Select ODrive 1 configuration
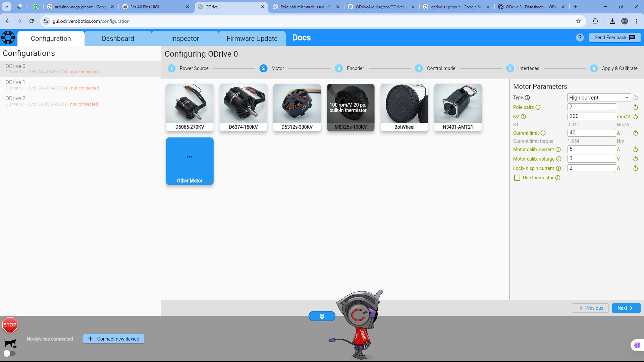644x362 pixels. 80,85
